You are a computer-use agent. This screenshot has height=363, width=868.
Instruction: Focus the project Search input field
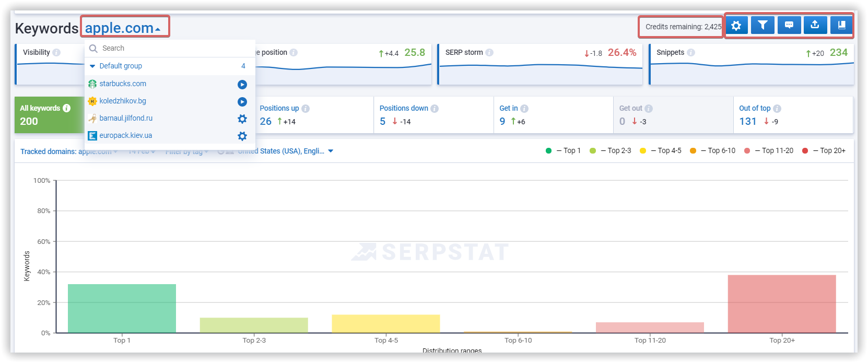[x=170, y=48]
